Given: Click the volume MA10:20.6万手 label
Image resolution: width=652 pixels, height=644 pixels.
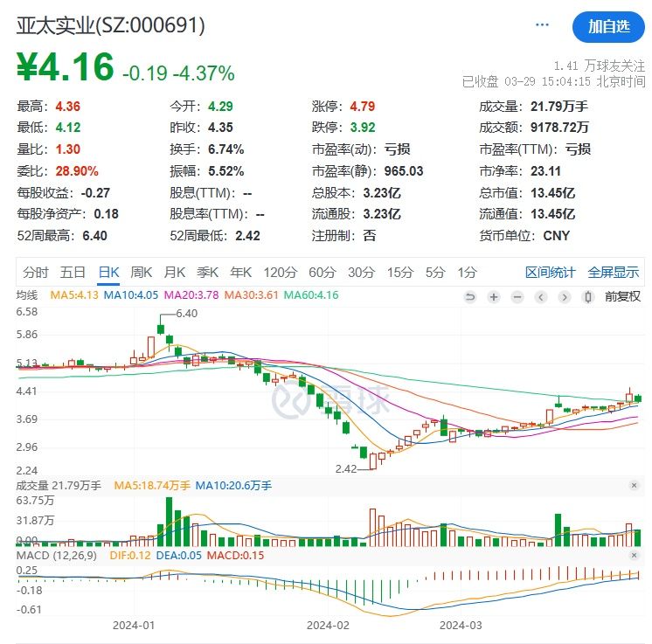Looking at the screenshot, I should pos(233,486).
